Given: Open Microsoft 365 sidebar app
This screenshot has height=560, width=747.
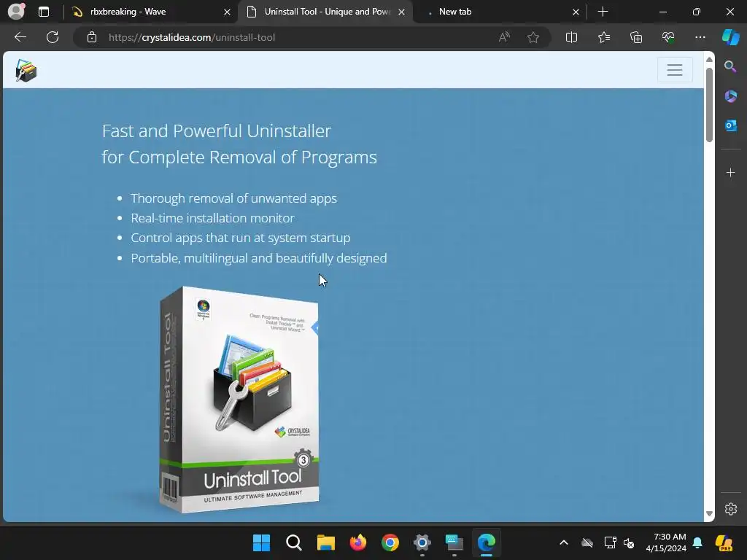Looking at the screenshot, I should pos(730,96).
